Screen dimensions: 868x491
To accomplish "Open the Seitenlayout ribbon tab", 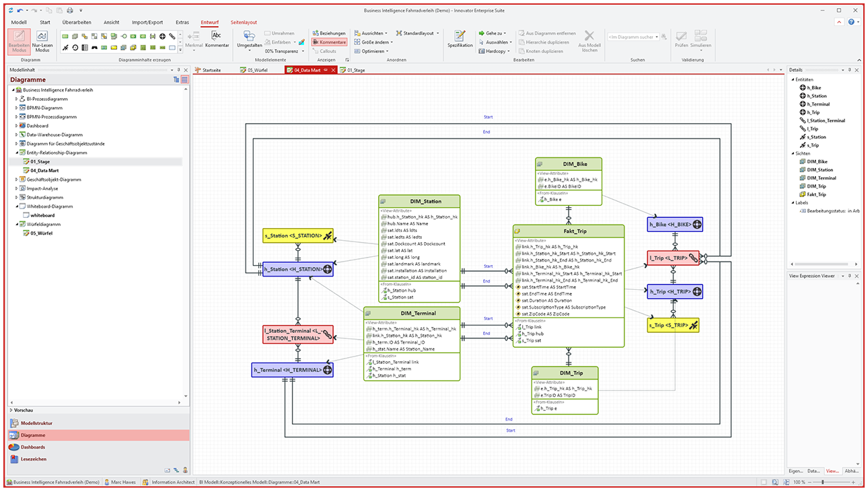I will (x=242, y=22).
